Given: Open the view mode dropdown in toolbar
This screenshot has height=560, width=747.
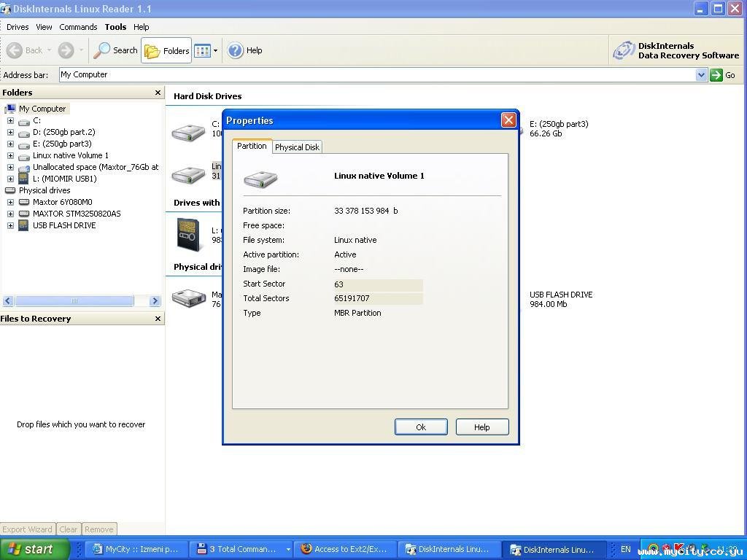Looking at the screenshot, I should pos(214,50).
